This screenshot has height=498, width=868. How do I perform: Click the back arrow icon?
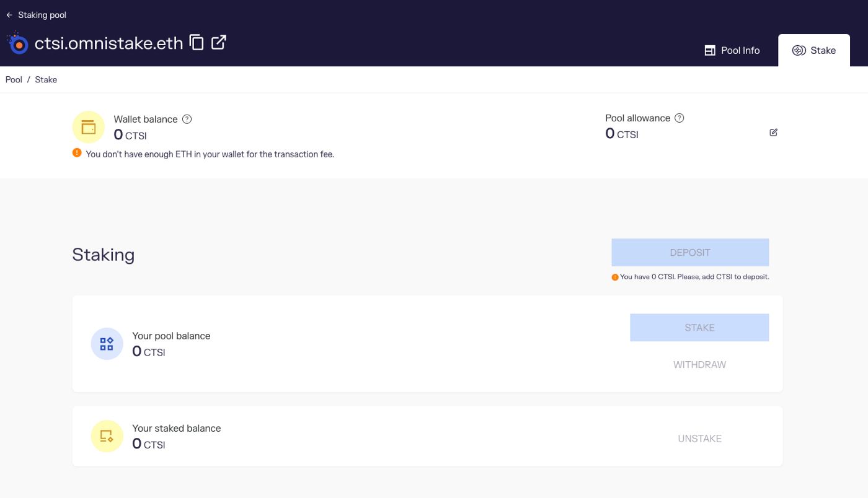point(9,15)
